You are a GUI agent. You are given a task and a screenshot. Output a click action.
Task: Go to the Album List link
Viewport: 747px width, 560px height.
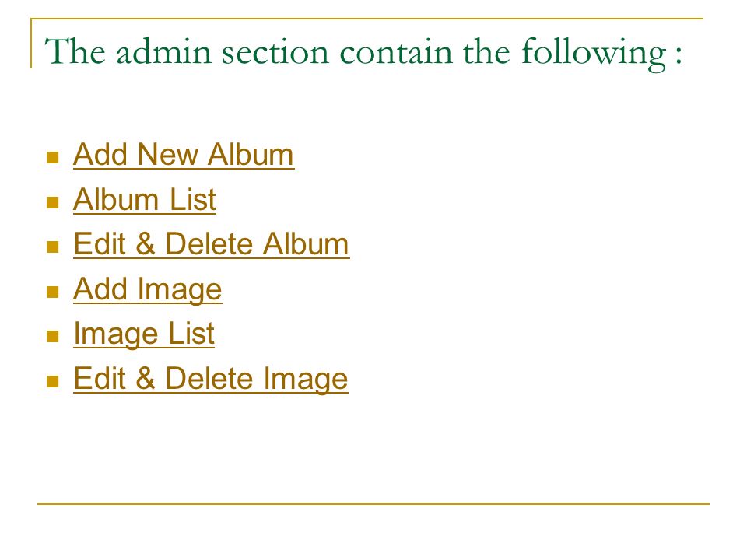point(145,200)
